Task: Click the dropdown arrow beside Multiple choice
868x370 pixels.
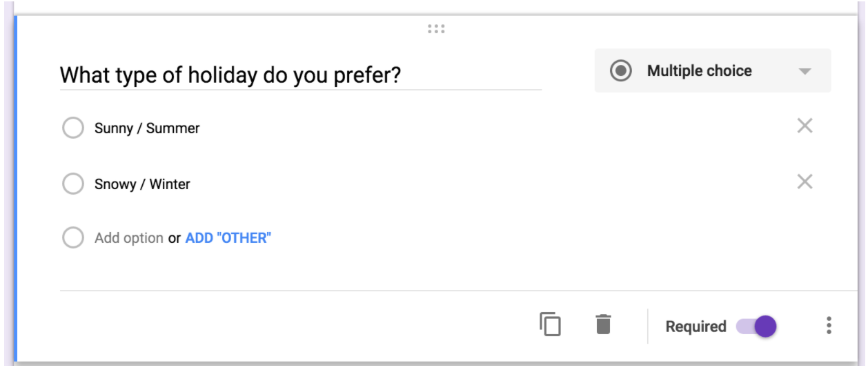Action: 805,71
